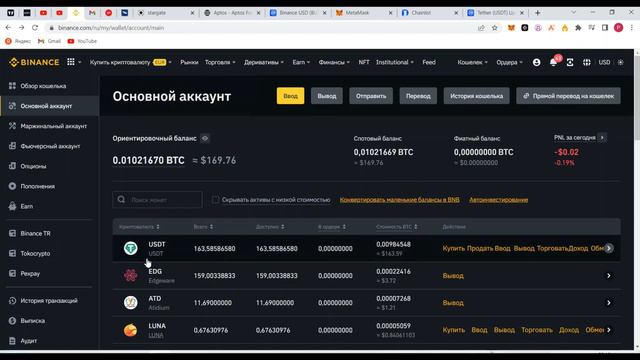The width and height of the screenshot is (640, 360).
Task: Click the transaction history clock icon
Action: (12, 301)
